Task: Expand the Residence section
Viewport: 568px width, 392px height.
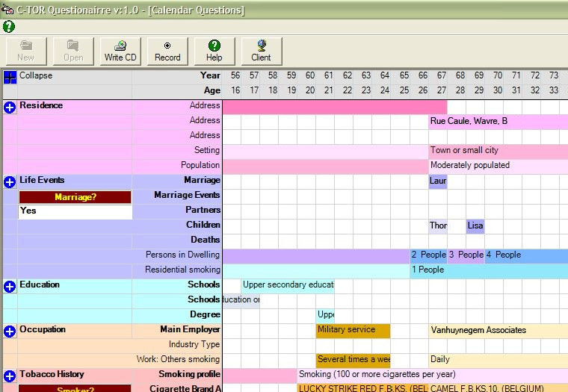Action: [10, 107]
